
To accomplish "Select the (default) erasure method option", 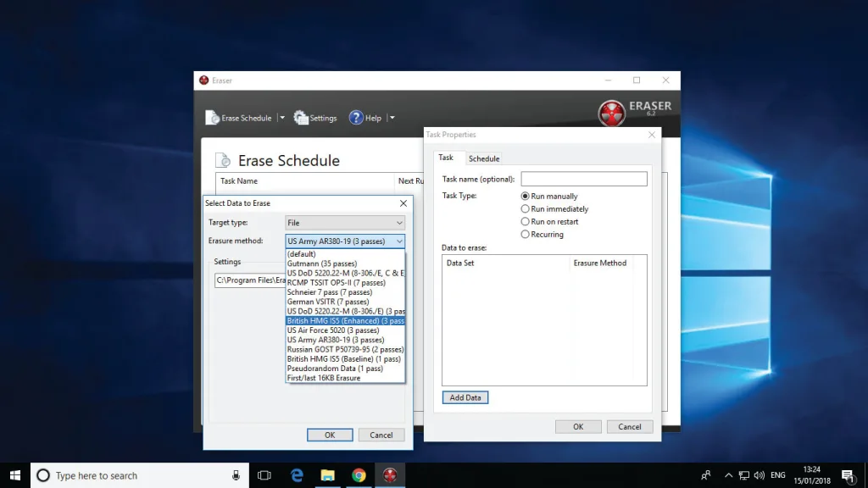I will click(x=346, y=254).
